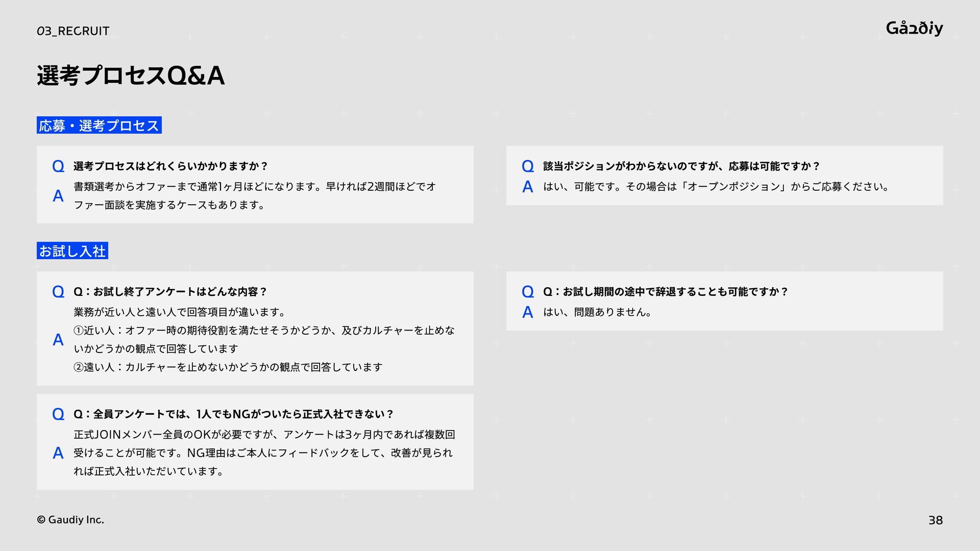
Task: Click the A icon beside はい、問題ありません answer
Action: pos(528,312)
